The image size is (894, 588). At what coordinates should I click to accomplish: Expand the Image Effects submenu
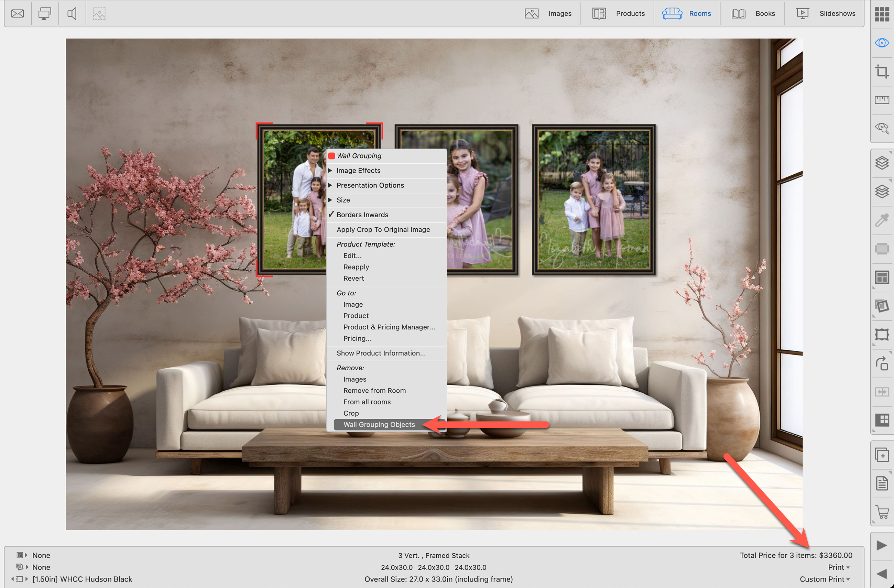tap(358, 171)
